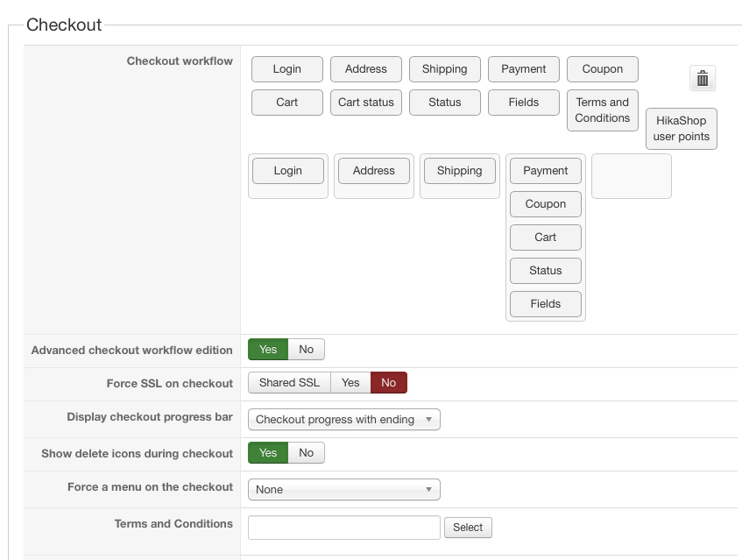Choose Yes for Force SSL on checkout
Image resolution: width=742 pixels, height=560 pixels.
point(350,383)
